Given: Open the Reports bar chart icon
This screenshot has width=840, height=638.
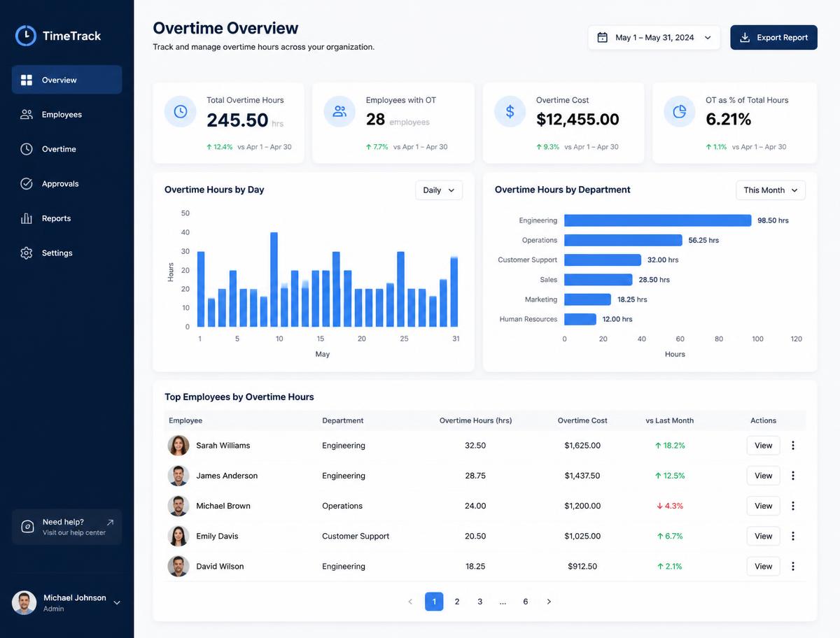Looking at the screenshot, I should click(x=27, y=218).
